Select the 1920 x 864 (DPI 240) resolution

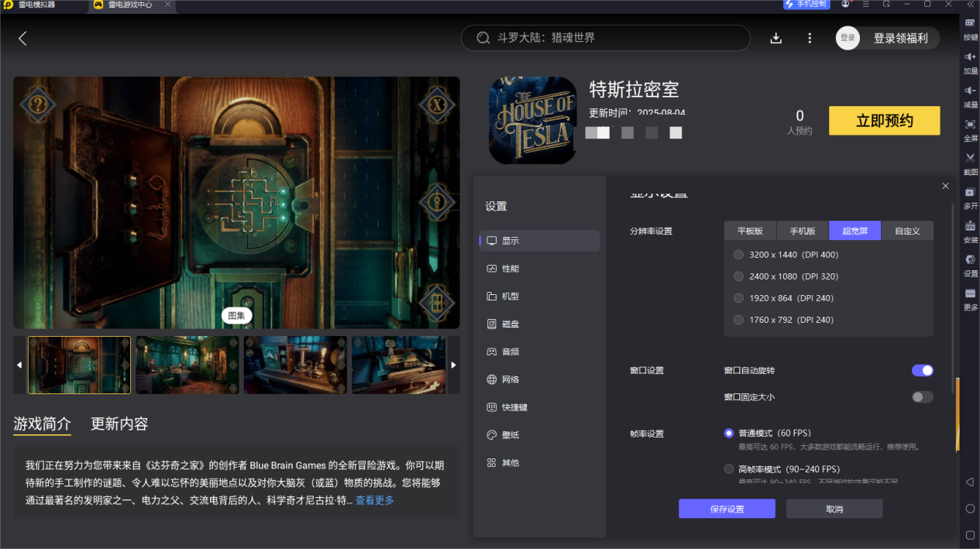click(x=783, y=298)
